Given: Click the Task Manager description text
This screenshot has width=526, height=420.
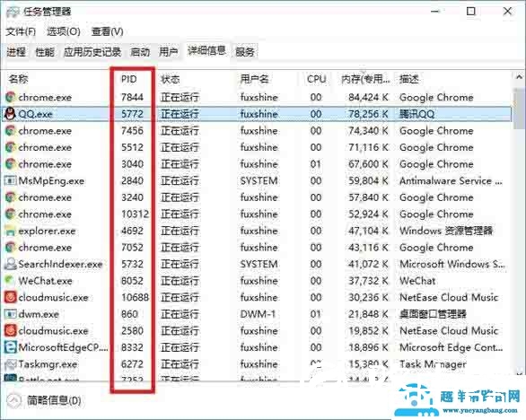Looking at the screenshot, I should coord(433,364).
